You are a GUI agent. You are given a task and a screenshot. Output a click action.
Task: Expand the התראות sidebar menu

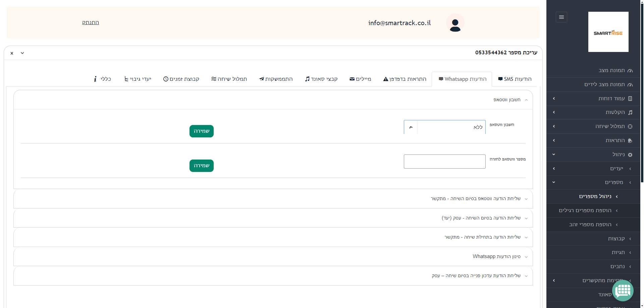point(593,140)
